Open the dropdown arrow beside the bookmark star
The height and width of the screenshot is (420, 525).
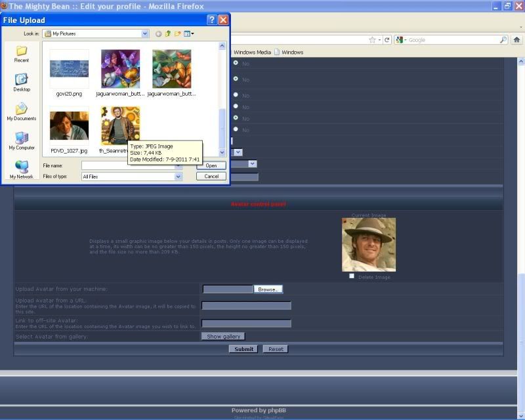click(380, 40)
